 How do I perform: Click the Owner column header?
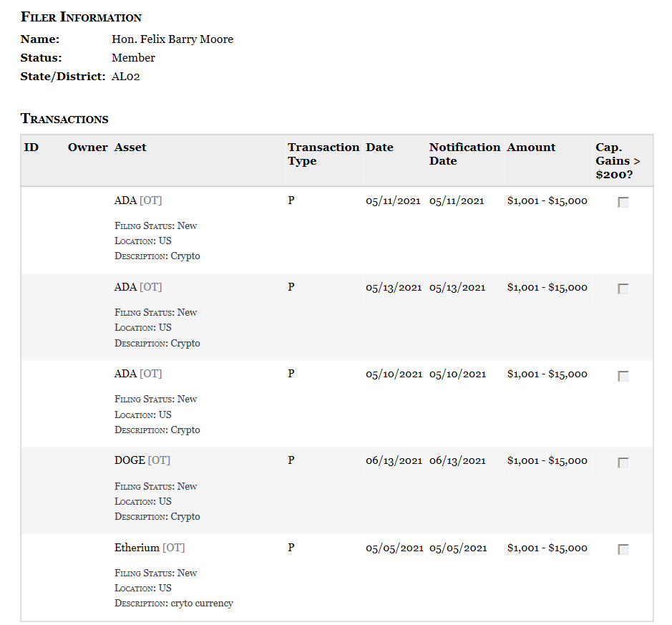click(87, 147)
